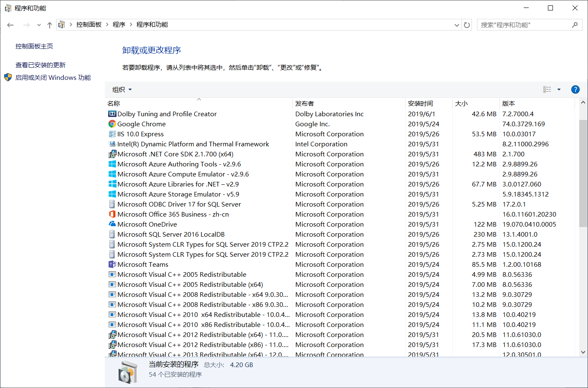Click Microsoft .NET Core SDK installer icon
The image size is (588, 388).
click(112, 154)
